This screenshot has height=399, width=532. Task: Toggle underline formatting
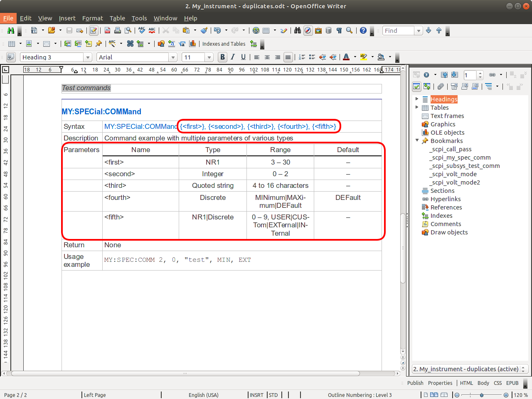point(243,57)
